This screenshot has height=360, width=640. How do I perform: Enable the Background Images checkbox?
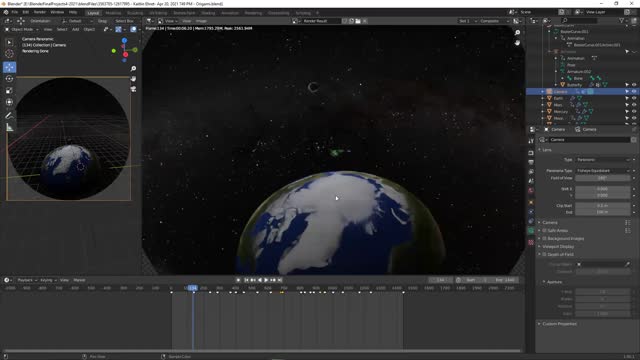pos(544,238)
